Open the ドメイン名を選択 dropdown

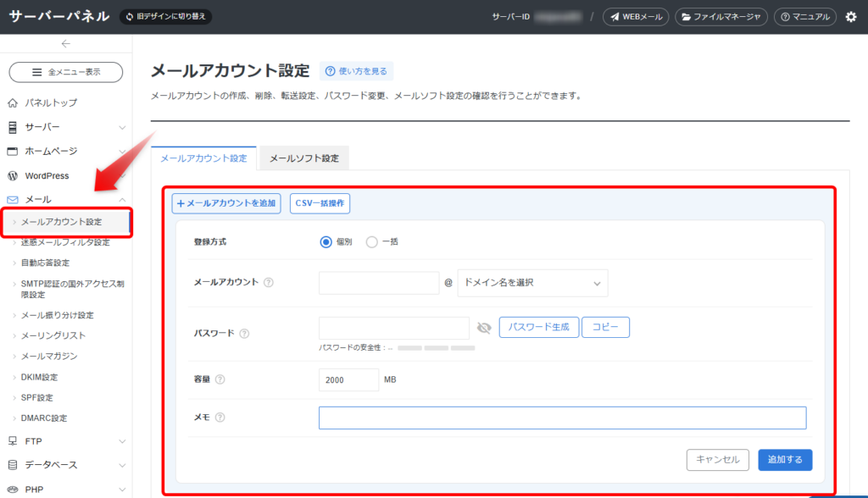click(532, 283)
